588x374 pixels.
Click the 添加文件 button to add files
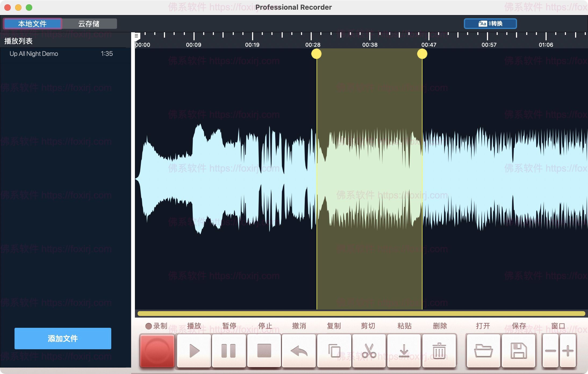pos(63,339)
